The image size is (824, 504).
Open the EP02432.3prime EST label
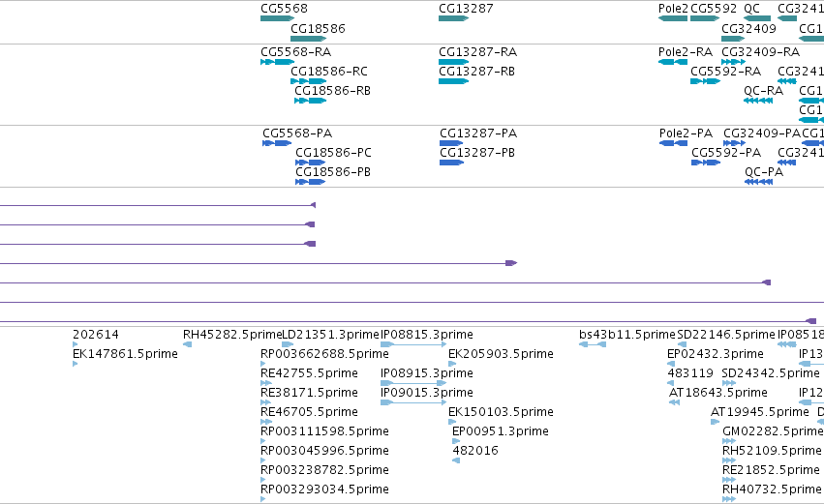click(x=716, y=354)
